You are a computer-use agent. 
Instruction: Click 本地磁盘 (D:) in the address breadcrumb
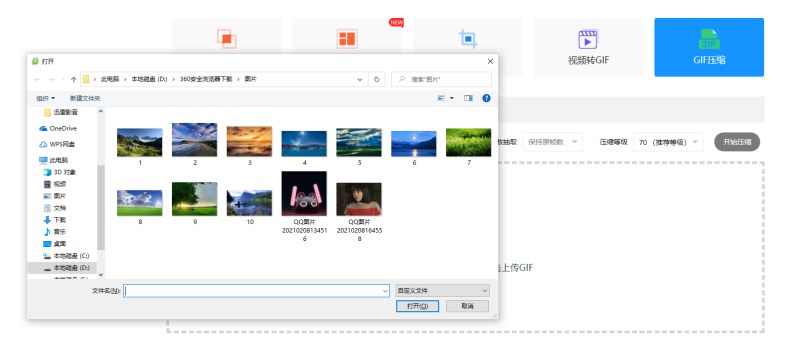point(149,79)
